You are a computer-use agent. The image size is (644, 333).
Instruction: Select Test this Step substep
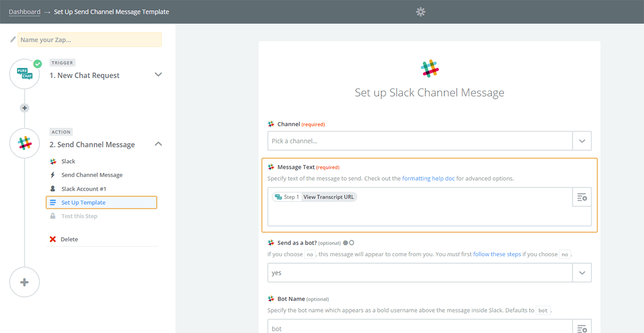[79, 216]
